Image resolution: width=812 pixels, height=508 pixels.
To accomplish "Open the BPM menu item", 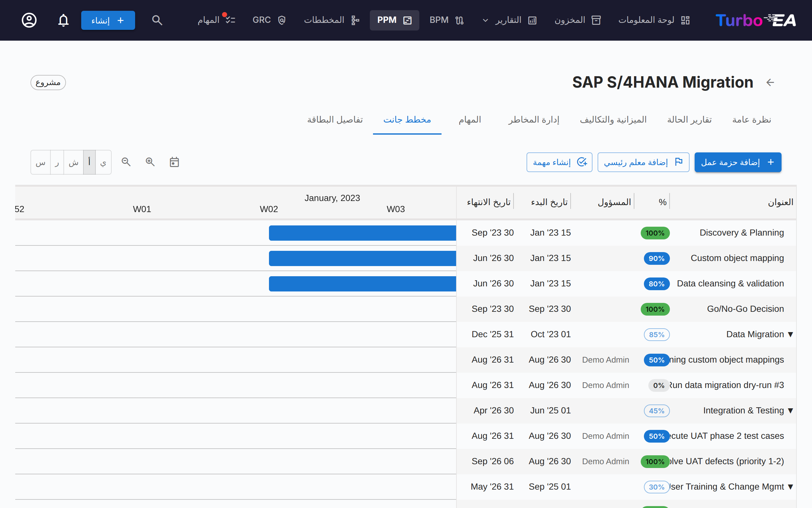I will tap(447, 20).
